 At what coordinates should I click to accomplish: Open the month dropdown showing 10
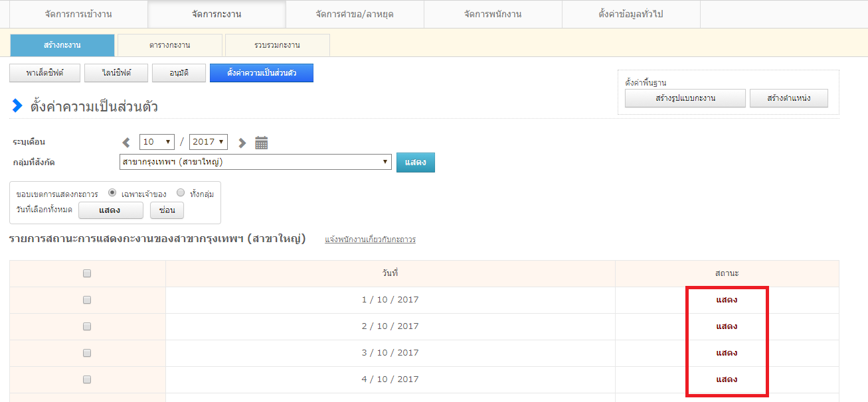[x=157, y=142]
